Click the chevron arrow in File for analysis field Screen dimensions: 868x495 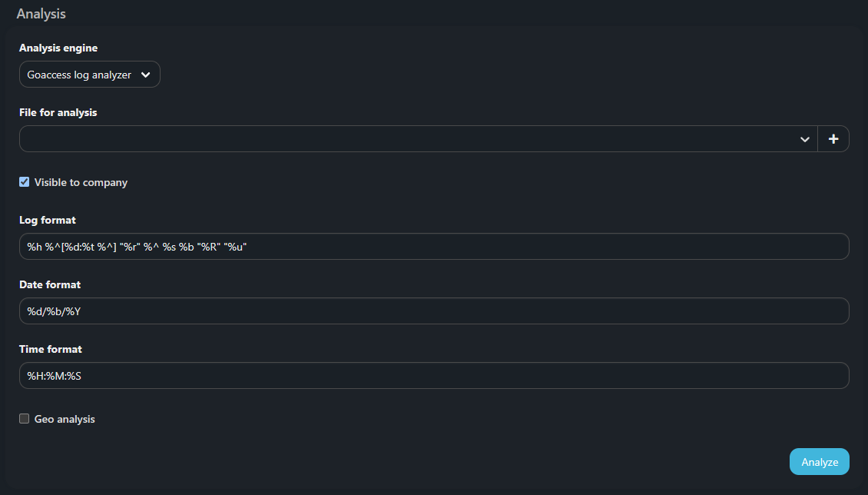click(x=804, y=139)
